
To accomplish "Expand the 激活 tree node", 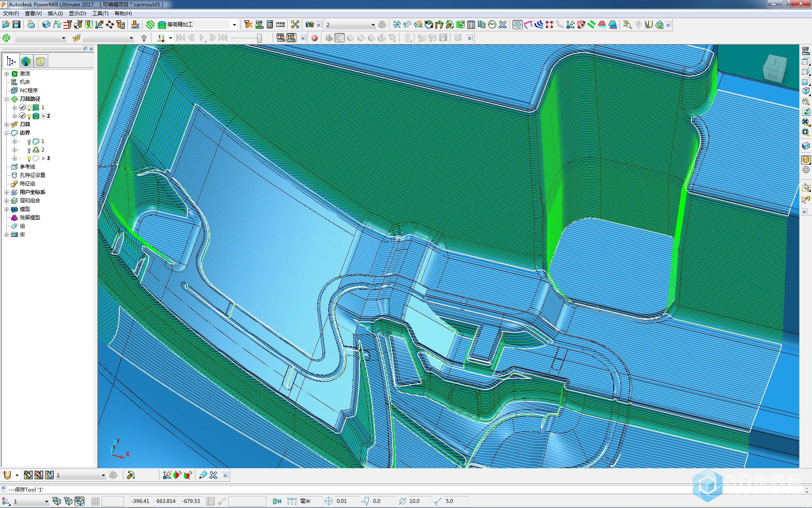I will click(7, 74).
